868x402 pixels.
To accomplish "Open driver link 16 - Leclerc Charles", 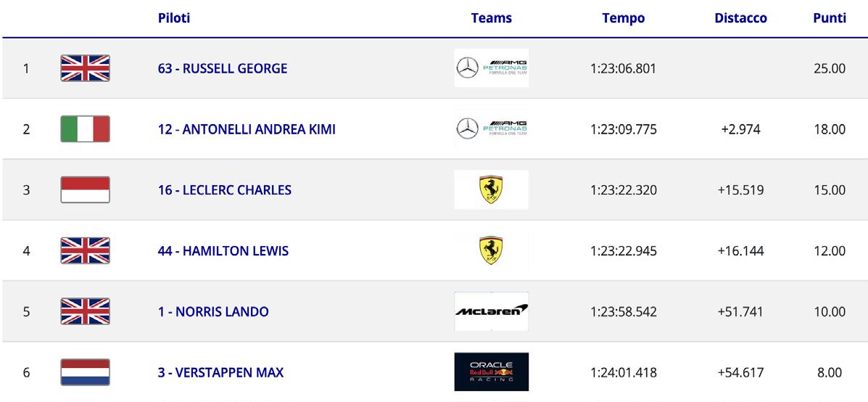I will coord(225,190).
